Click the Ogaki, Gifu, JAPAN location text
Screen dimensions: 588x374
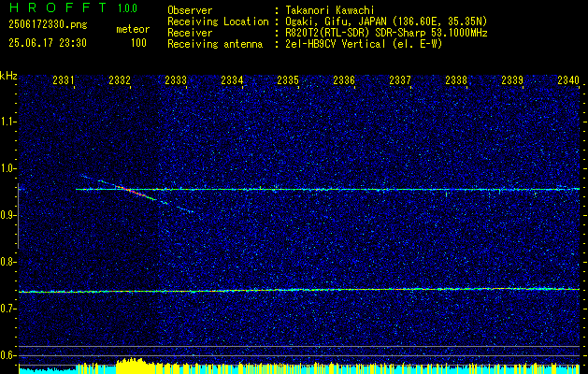pyautogui.click(x=386, y=22)
